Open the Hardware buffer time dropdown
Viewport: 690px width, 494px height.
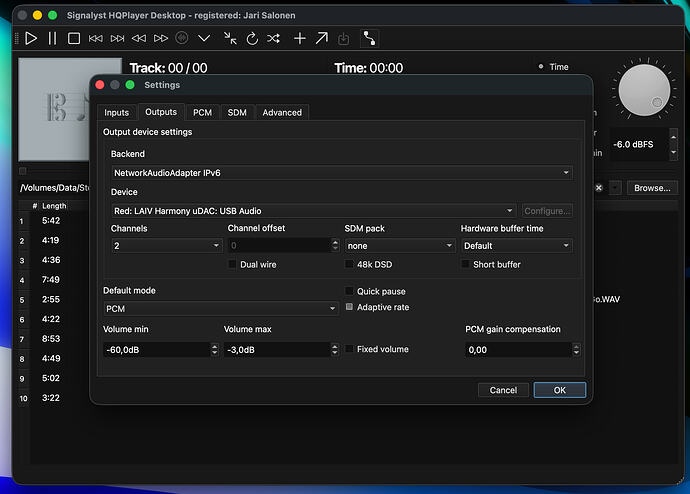click(x=517, y=246)
